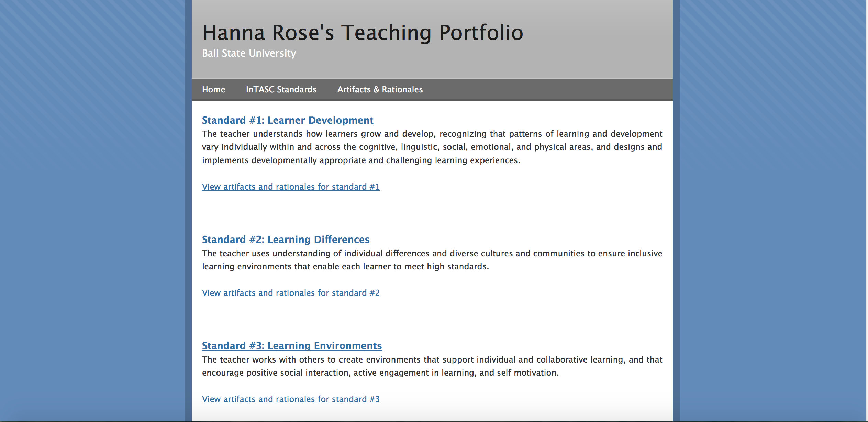Click empty nav bar area right of Artifacts
Viewport: 868px width, 422px height.
coord(550,89)
